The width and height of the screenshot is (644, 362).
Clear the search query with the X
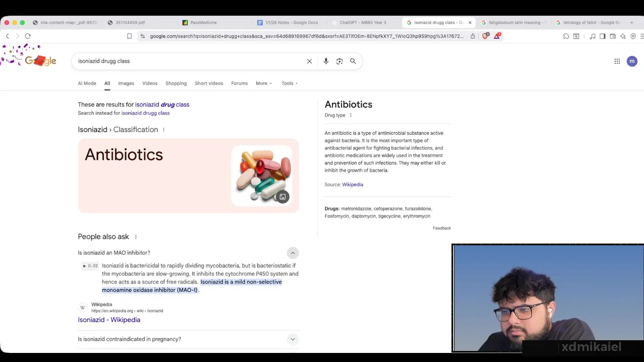click(309, 61)
